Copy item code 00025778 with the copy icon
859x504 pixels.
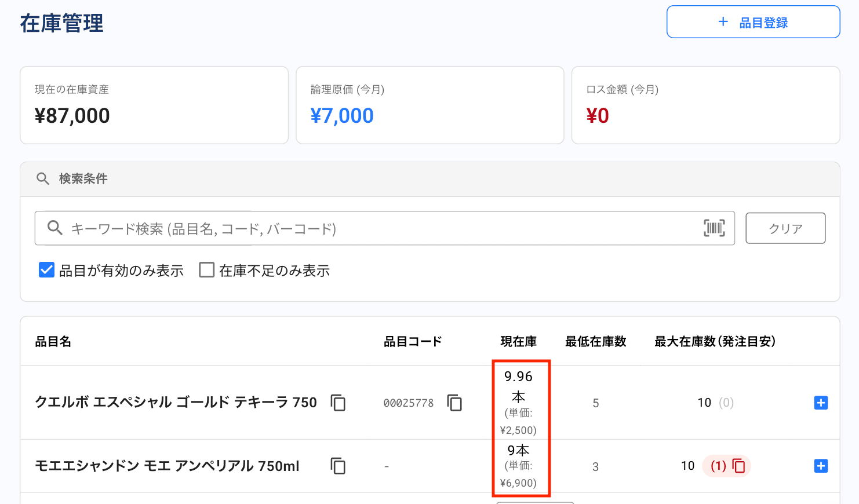click(455, 403)
